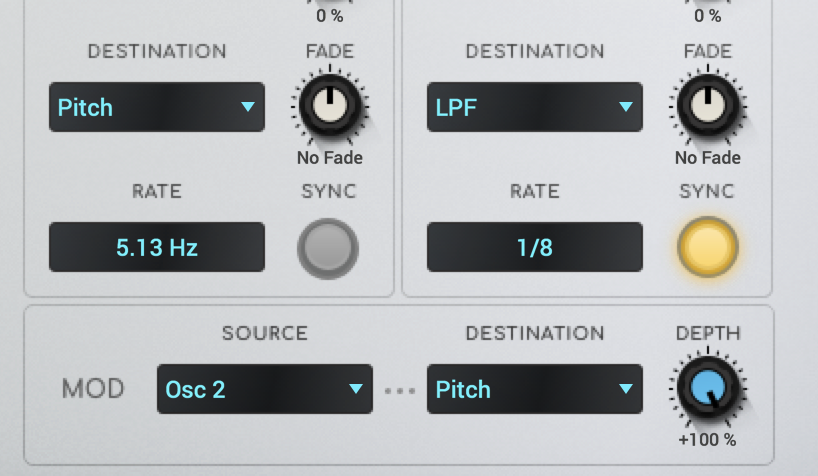Click the arrow icon beside Osc 2
Screen dimensions: 818x476
click(356, 389)
